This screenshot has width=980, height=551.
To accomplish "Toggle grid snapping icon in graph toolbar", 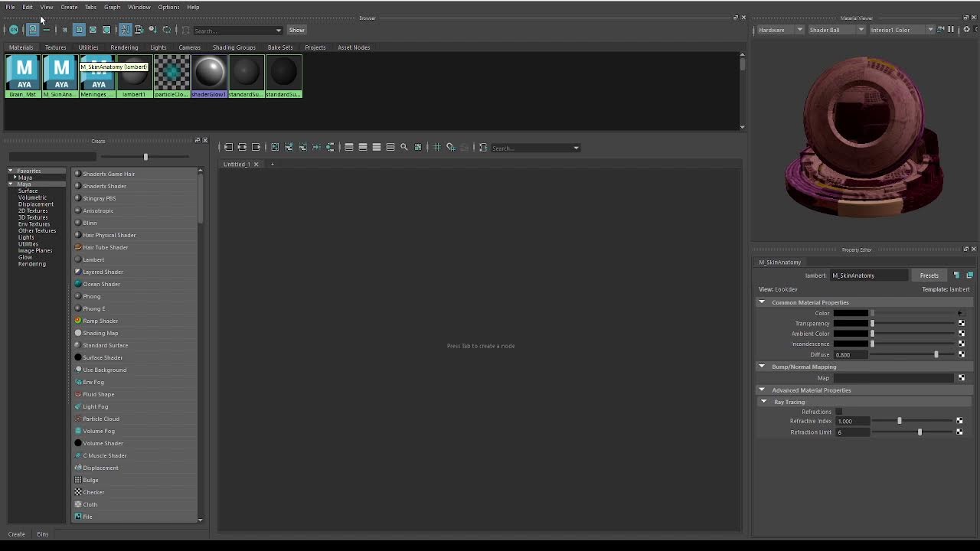I will click(x=451, y=147).
